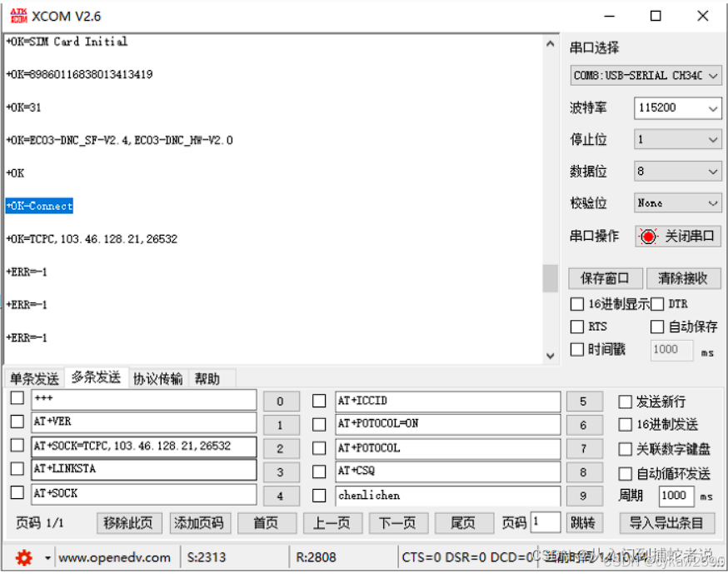
Task: Click the ATK logo in the title bar
Action: click(18, 15)
